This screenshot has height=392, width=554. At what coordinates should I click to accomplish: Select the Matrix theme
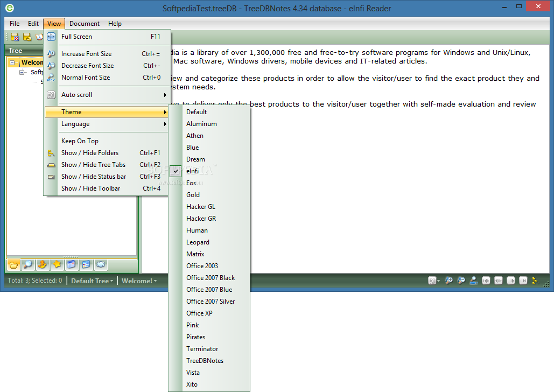point(209,254)
